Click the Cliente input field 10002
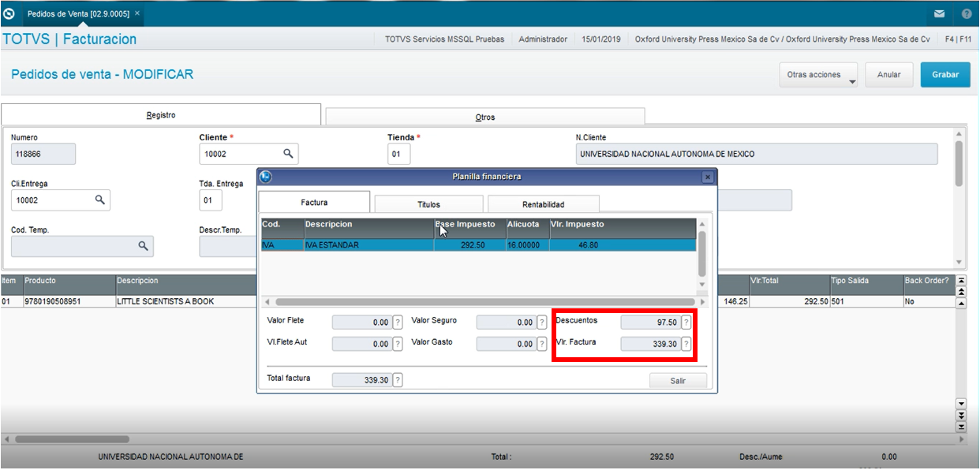The height and width of the screenshot is (470, 980). 249,154
